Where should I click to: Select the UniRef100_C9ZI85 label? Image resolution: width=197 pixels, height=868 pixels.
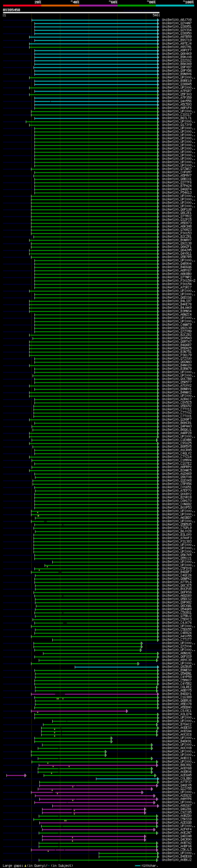[176, 812]
